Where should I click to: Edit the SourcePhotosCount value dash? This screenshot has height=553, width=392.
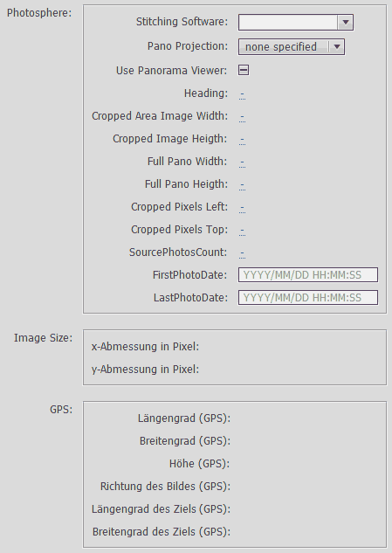pos(242,253)
